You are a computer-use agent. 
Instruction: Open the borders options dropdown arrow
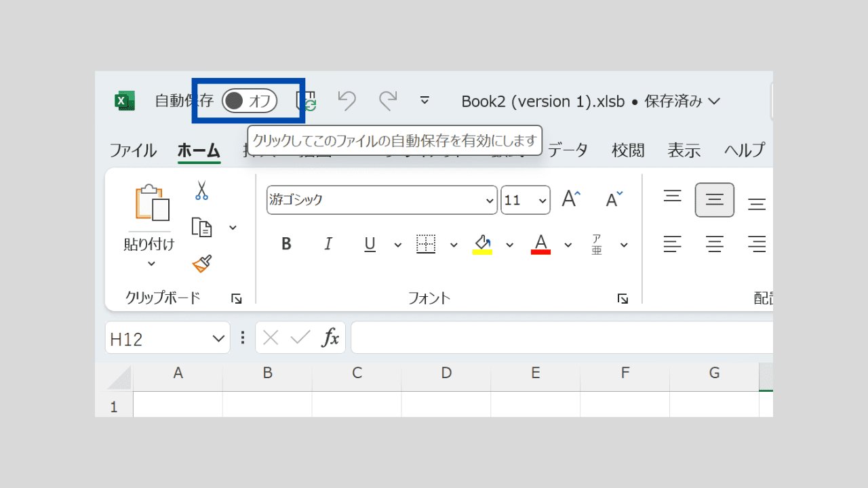tap(454, 245)
